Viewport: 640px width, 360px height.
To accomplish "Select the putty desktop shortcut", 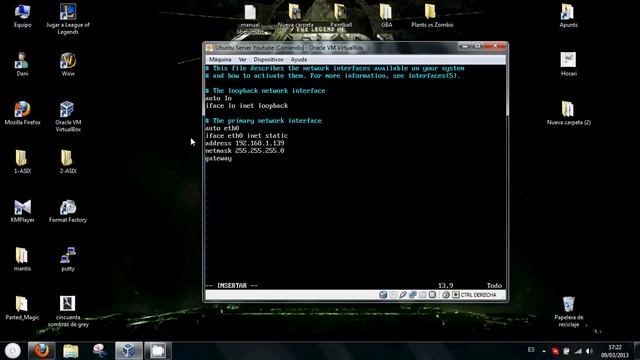I will tap(68, 260).
